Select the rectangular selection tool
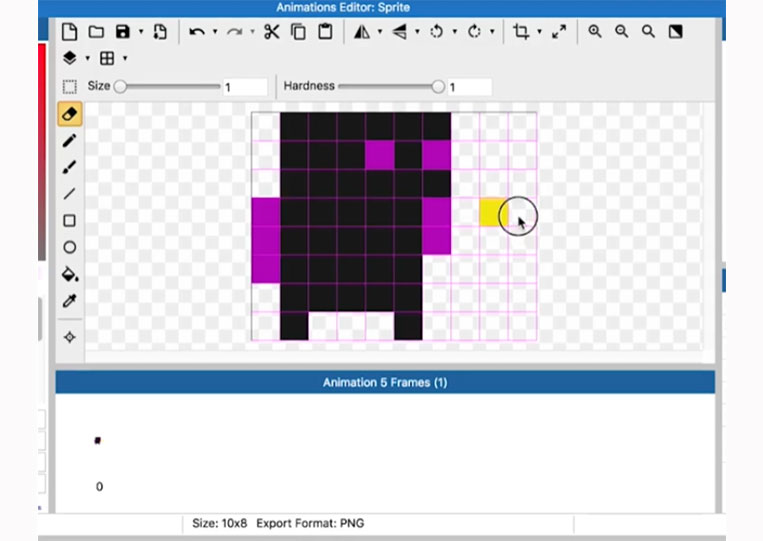 click(x=70, y=87)
